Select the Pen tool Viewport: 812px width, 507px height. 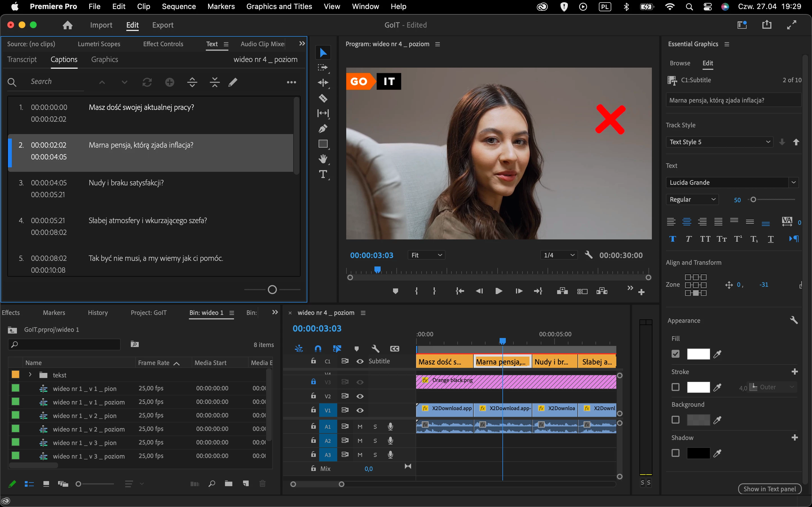point(323,128)
